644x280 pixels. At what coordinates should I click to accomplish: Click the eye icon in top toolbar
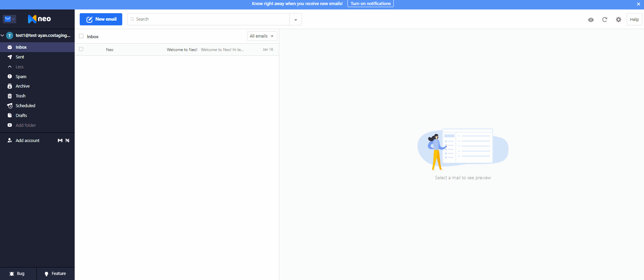tap(591, 20)
